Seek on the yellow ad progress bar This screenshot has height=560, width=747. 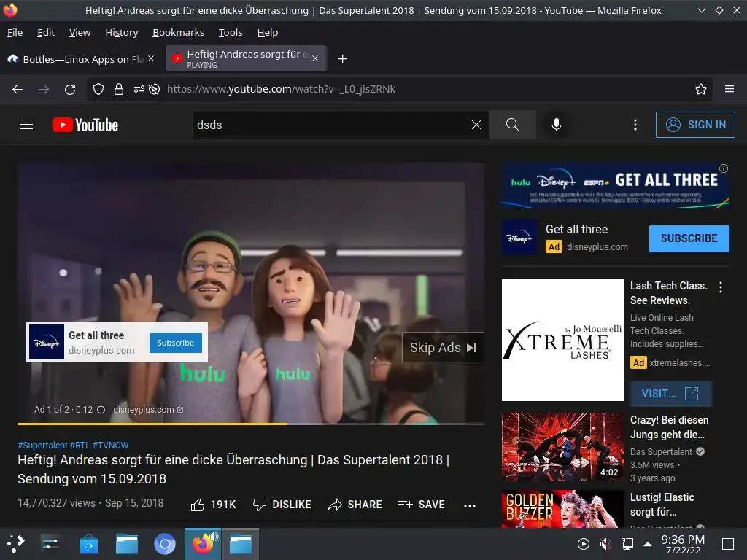(x=251, y=424)
